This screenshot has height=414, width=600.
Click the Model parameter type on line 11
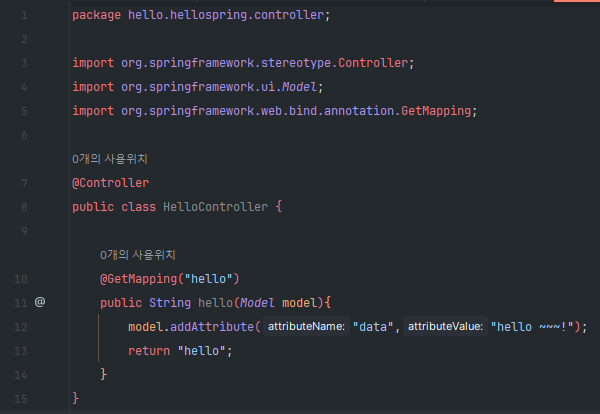257,303
